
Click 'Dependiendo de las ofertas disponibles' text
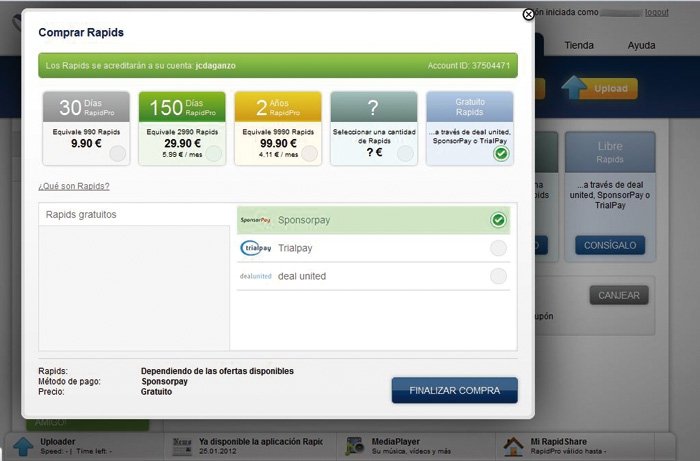[x=217, y=371]
